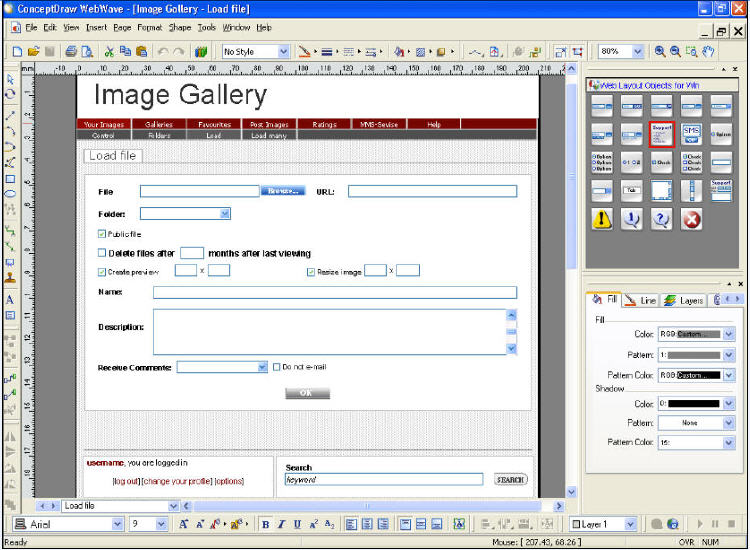The image size is (750, 550).
Task: Toggle Underline text formatting
Action: (x=297, y=524)
